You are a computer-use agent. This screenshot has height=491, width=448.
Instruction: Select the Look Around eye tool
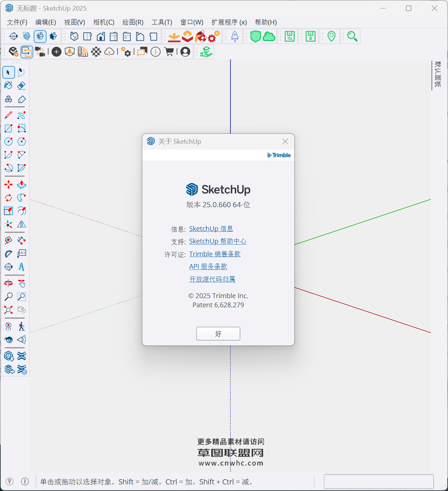[8, 340]
